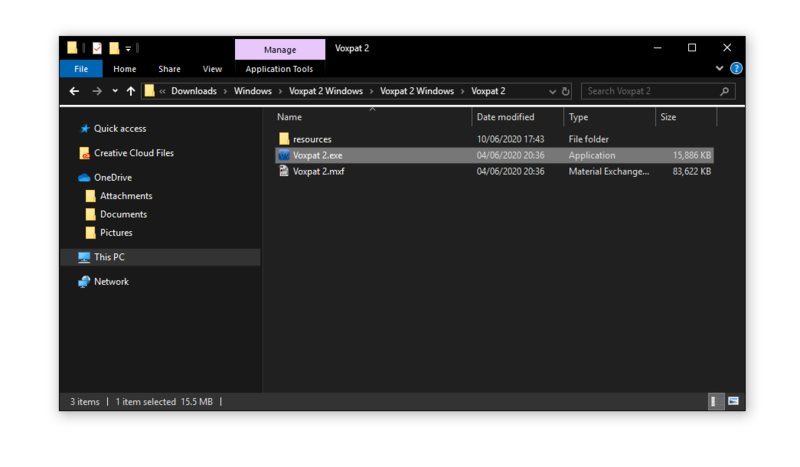
Task: Click the Search Voxpat 2 field
Action: 650,91
